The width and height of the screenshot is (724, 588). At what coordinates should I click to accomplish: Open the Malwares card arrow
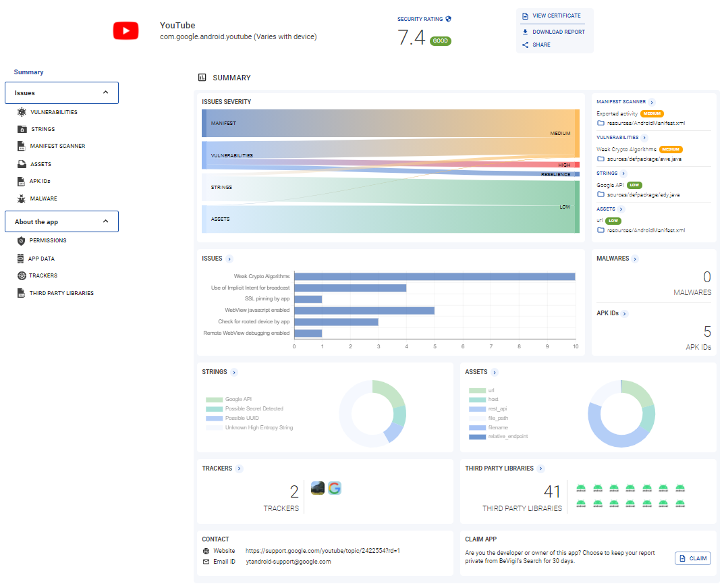636,259
